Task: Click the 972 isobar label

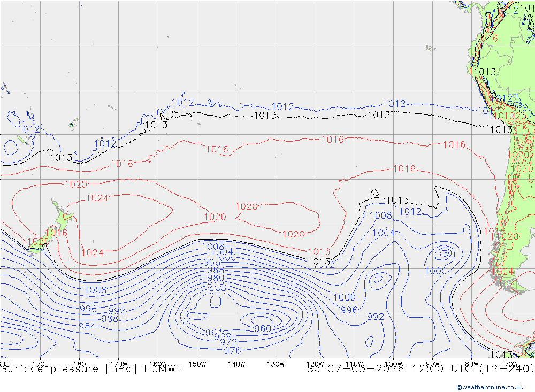Action: 228,342
